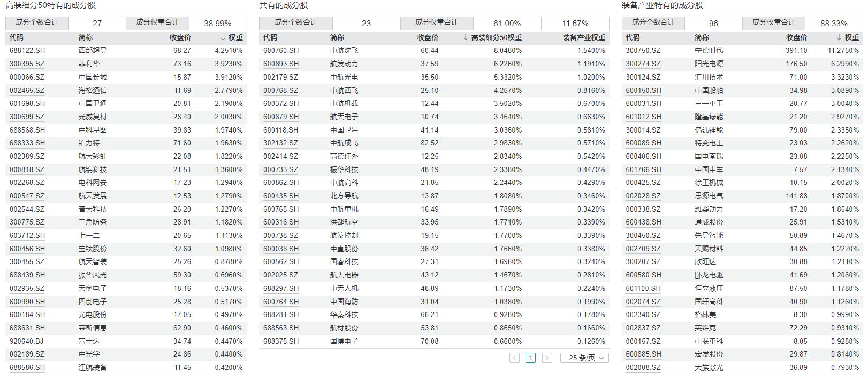868x378 pixels.
Task: Open stock code 000066.SZ 中国长城
Action: tap(27, 78)
